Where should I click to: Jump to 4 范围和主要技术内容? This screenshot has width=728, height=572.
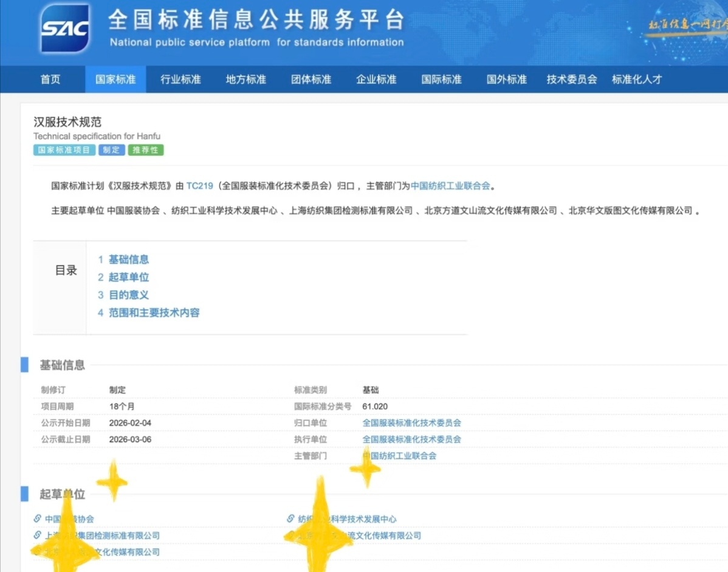click(148, 312)
